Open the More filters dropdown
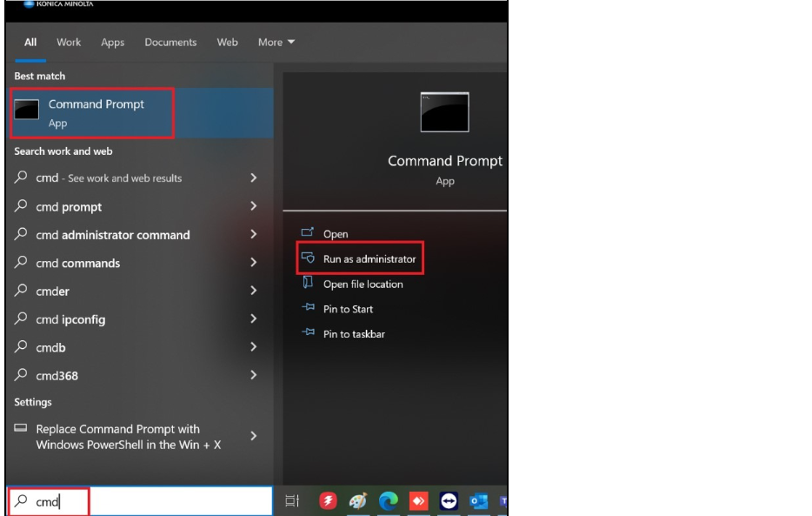 (x=276, y=42)
